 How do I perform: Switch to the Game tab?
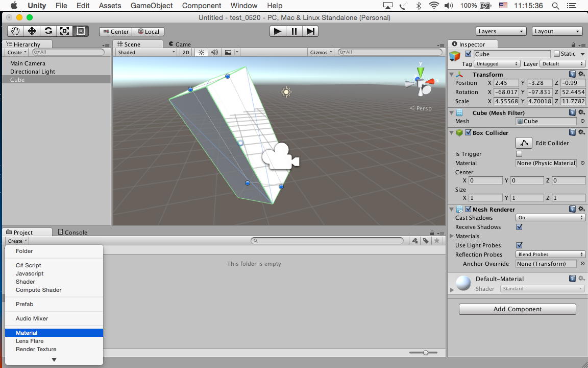tap(180, 44)
